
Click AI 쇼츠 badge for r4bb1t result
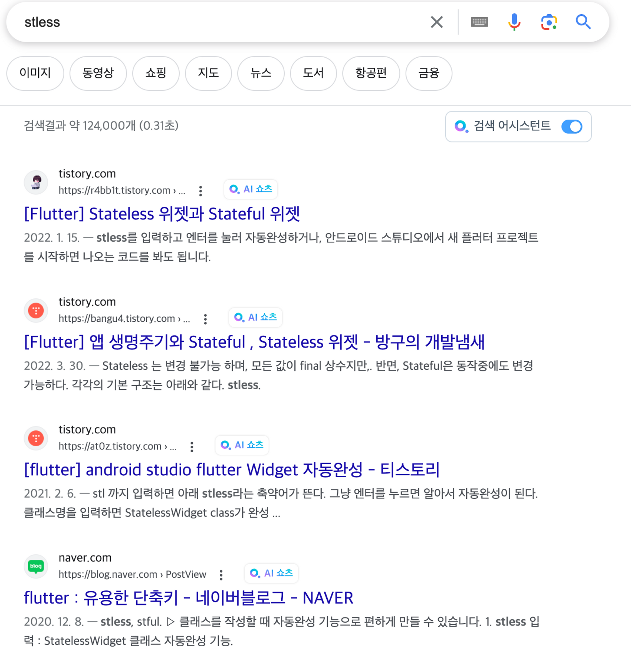point(251,189)
